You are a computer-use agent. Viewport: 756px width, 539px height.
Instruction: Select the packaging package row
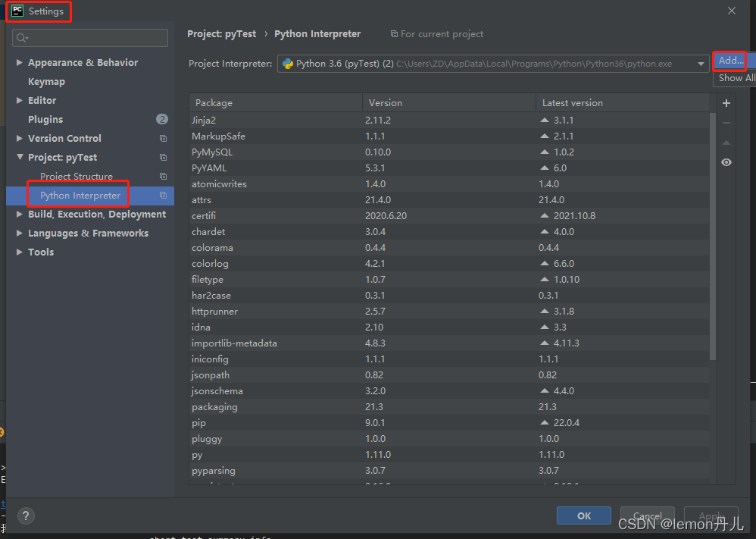449,407
